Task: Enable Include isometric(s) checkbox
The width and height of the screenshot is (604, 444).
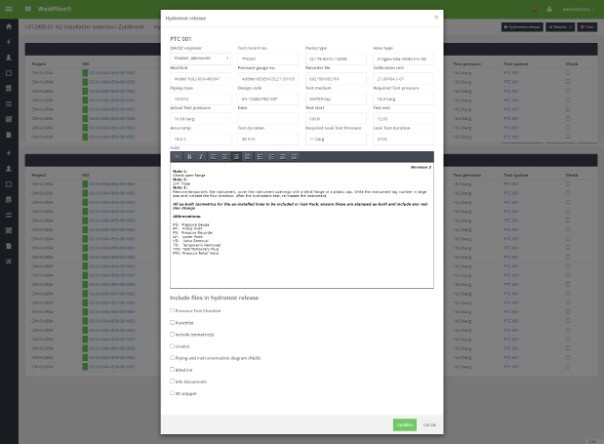Action: (172, 334)
